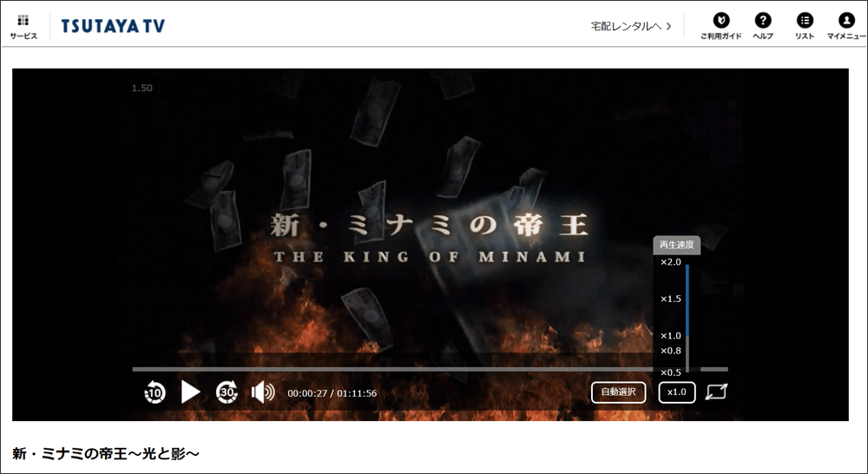Click the title 新・ミナミの帝王～光と影～
Image resolution: width=868 pixels, height=474 pixels.
[x=106, y=453]
